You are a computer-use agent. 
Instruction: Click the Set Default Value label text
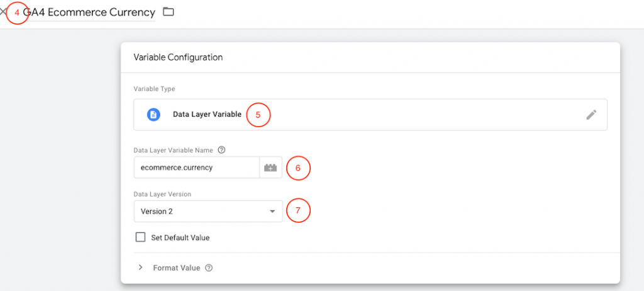(180, 238)
